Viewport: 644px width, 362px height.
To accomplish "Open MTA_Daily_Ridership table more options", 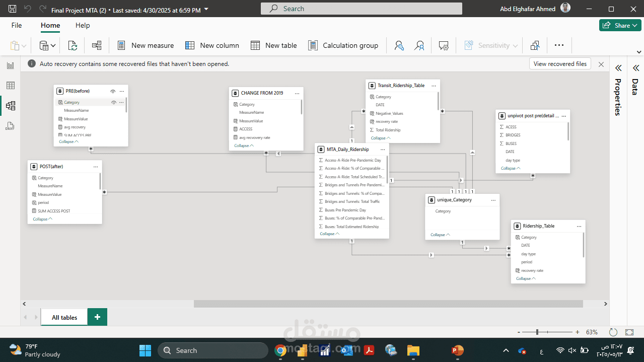I will coord(383,150).
